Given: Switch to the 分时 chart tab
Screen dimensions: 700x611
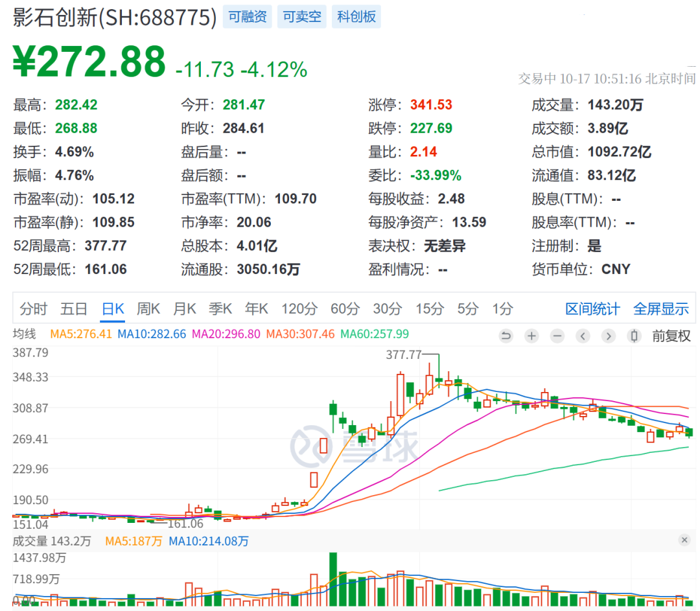Looking at the screenshot, I should tap(33, 309).
